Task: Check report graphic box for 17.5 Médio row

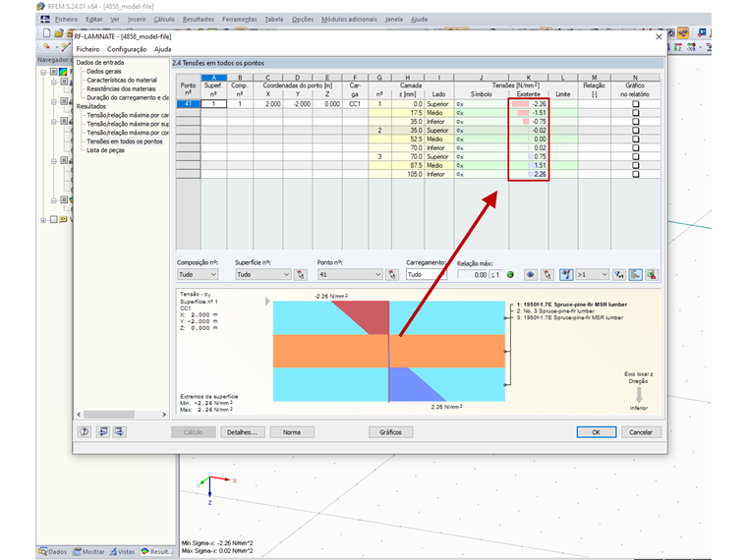Action: 636,113
